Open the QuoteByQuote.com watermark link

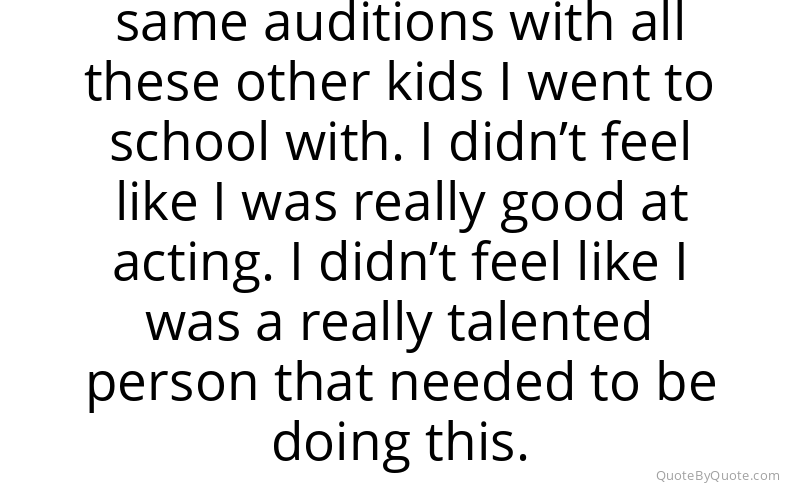[x=717, y=476]
